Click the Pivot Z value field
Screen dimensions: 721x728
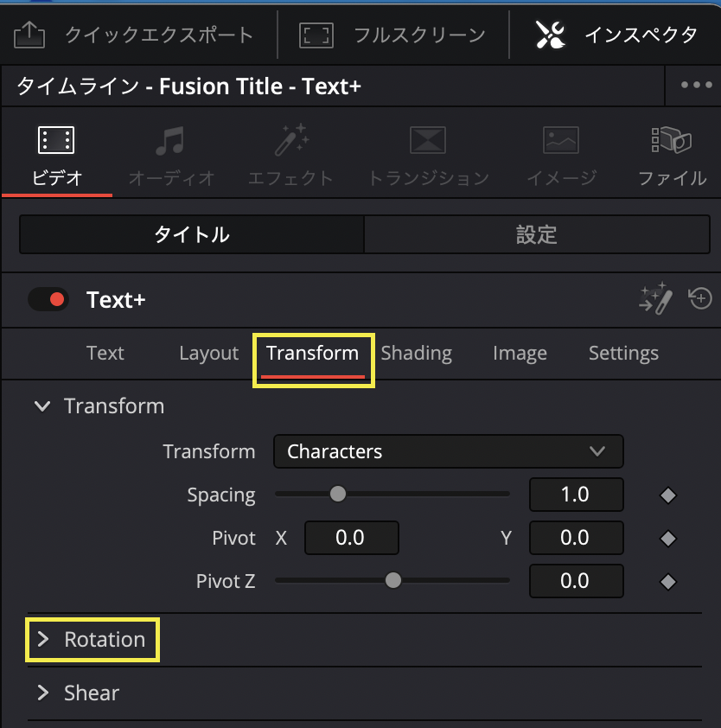pyautogui.click(x=576, y=581)
